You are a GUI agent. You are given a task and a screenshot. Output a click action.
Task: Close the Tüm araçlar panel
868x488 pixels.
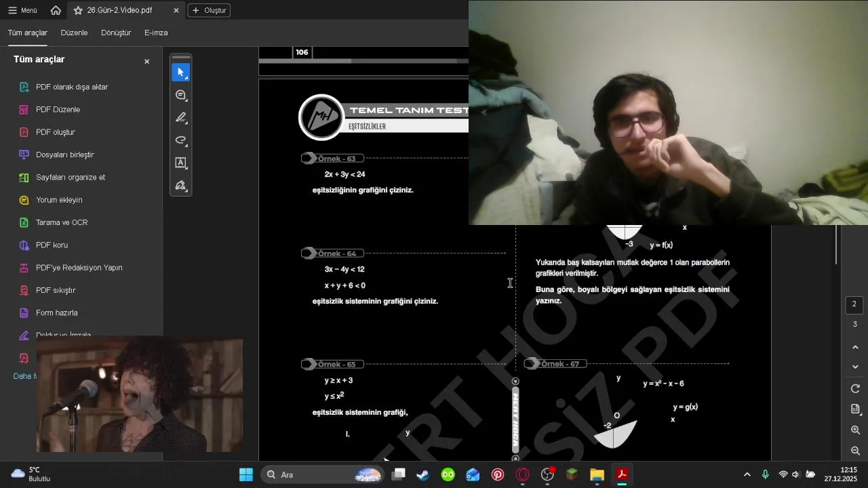coord(146,61)
